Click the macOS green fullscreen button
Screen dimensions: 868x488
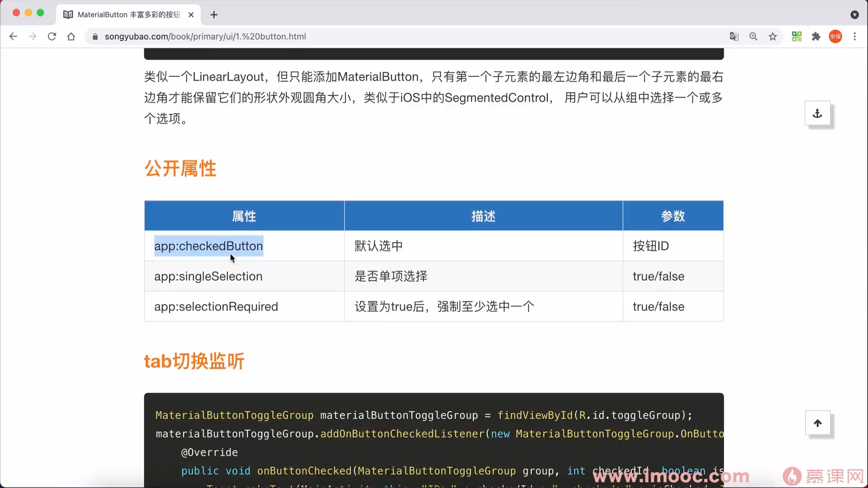40,13
